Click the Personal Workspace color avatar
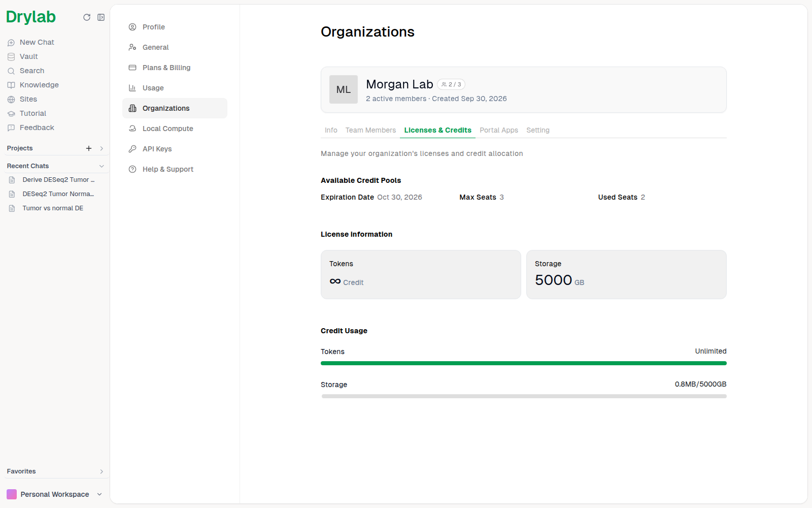The width and height of the screenshot is (812, 508). [12, 494]
